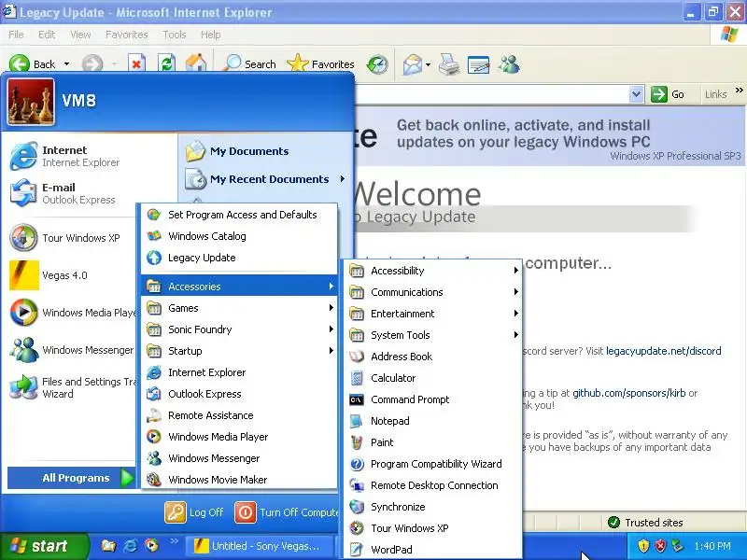Expand the Accessibility submenu

(433, 271)
